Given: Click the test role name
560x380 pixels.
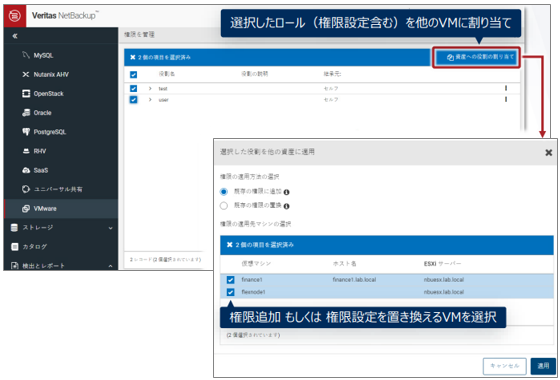Looking at the screenshot, I should [163, 88].
